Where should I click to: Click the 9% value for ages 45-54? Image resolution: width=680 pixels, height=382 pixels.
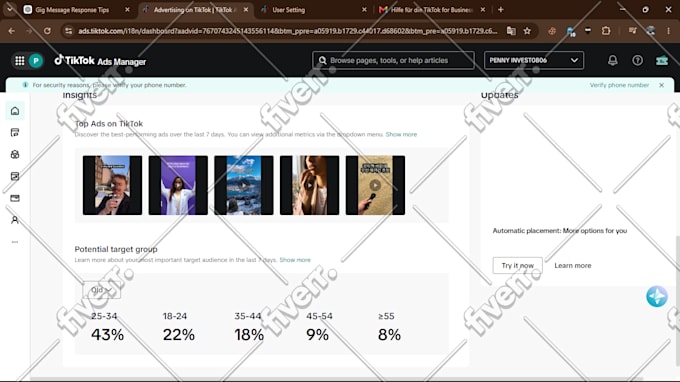coord(317,335)
